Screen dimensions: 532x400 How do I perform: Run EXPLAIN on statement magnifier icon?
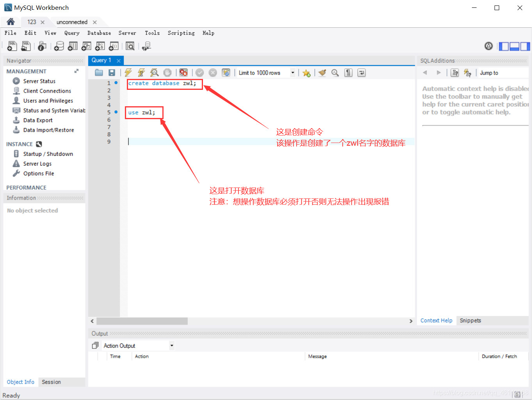click(x=154, y=73)
